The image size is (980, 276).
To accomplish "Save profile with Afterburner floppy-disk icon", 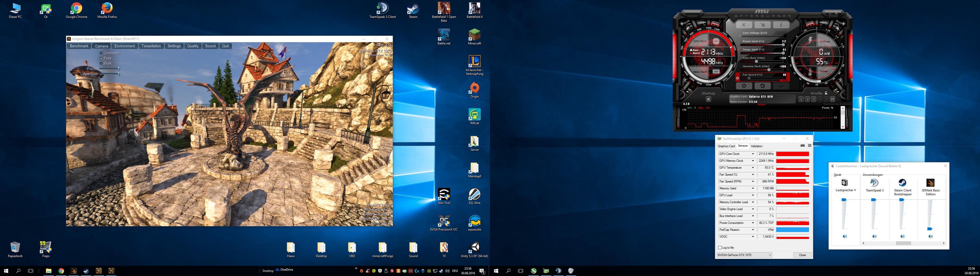I will 832,99.
